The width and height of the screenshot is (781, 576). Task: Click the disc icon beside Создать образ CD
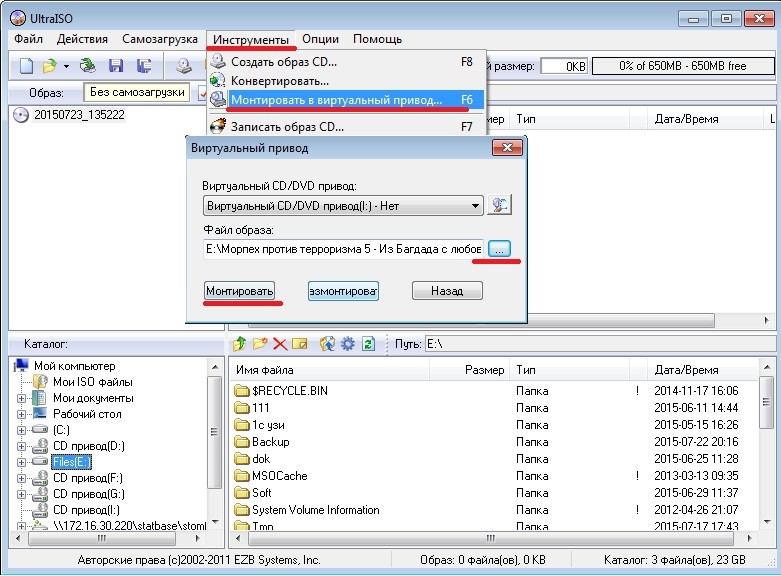click(218, 62)
